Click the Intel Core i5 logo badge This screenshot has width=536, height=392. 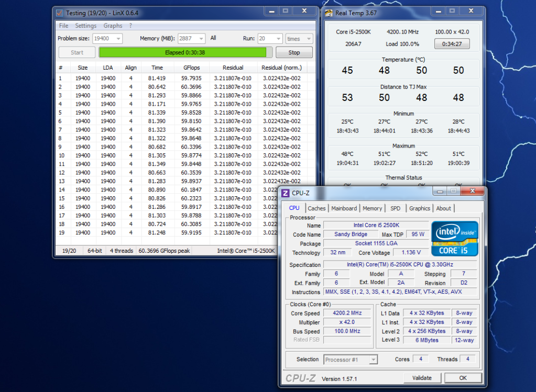[x=454, y=238]
